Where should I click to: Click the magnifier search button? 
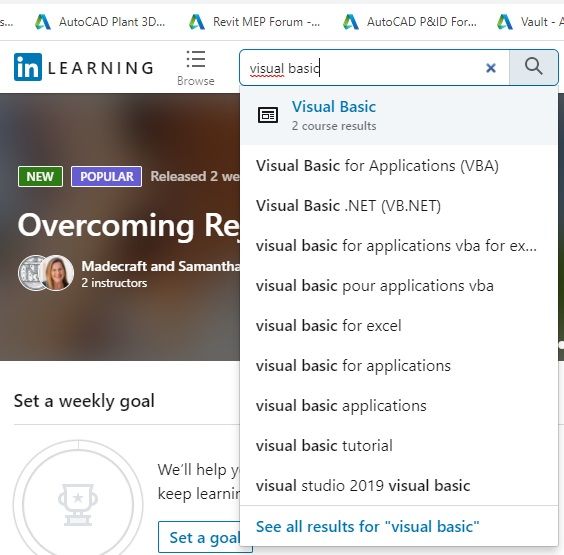tap(533, 67)
